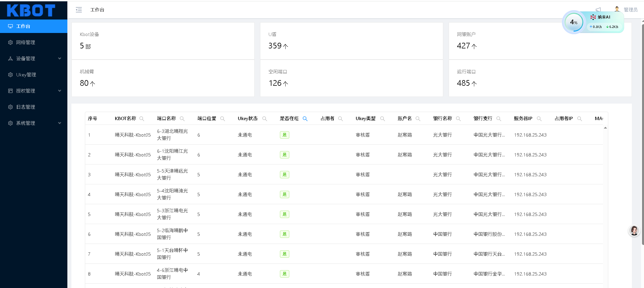The image size is (644, 288).
Task: Click the 纳米AI floating monitor widget
Action: tap(593, 22)
